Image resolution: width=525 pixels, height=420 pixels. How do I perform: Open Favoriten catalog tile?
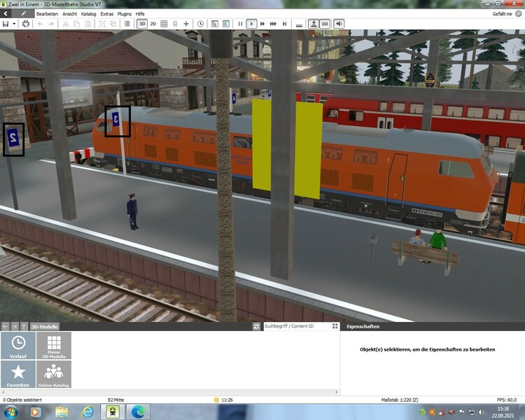[x=18, y=374]
